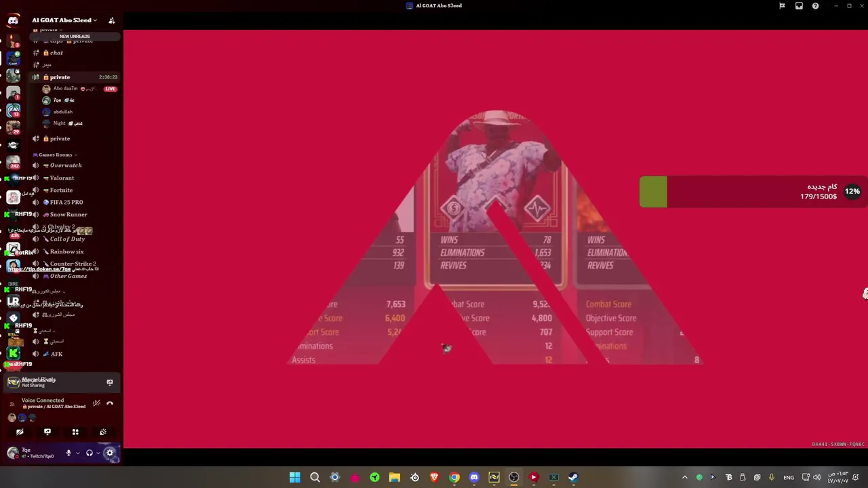
Task: Switch ENG input language in tray
Action: pos(789,478)
